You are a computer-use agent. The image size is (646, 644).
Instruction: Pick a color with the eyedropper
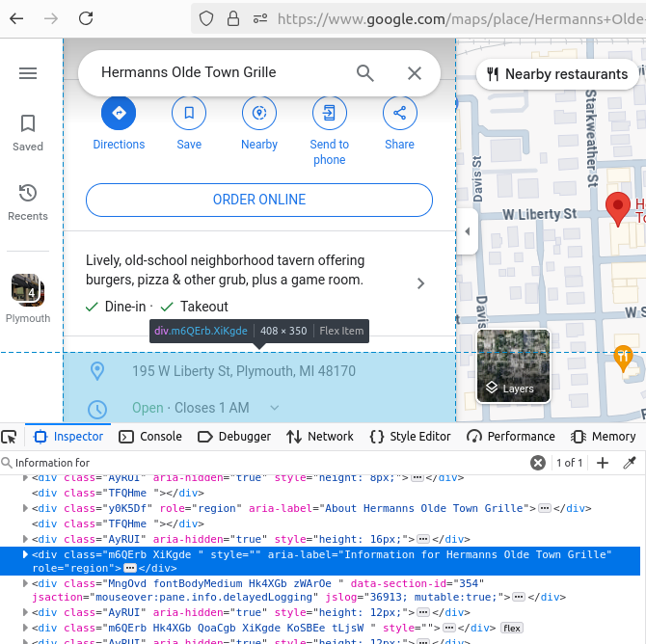click(x=630, y=463)
